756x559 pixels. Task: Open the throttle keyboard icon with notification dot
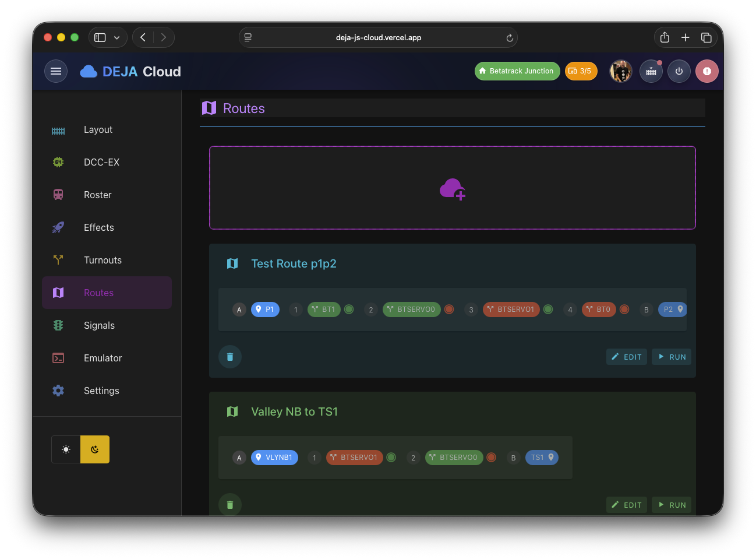[x=651, y=71]
